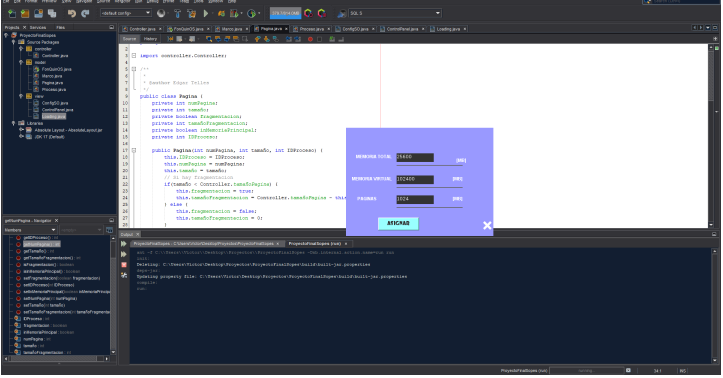Click the Open Project toolbar icon
Viewport: 723px width, 378px height.
pyautogui.click(x=39, y=13)
